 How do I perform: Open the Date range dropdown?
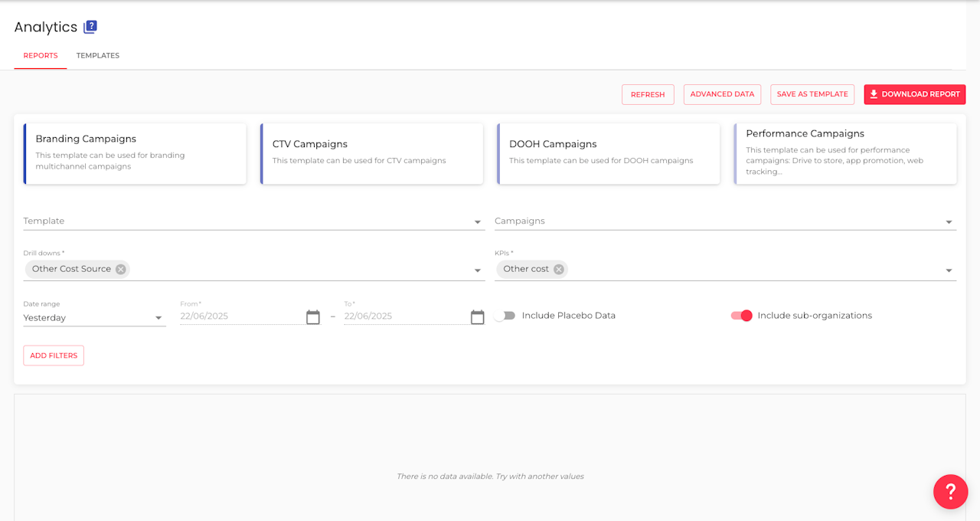158,318
